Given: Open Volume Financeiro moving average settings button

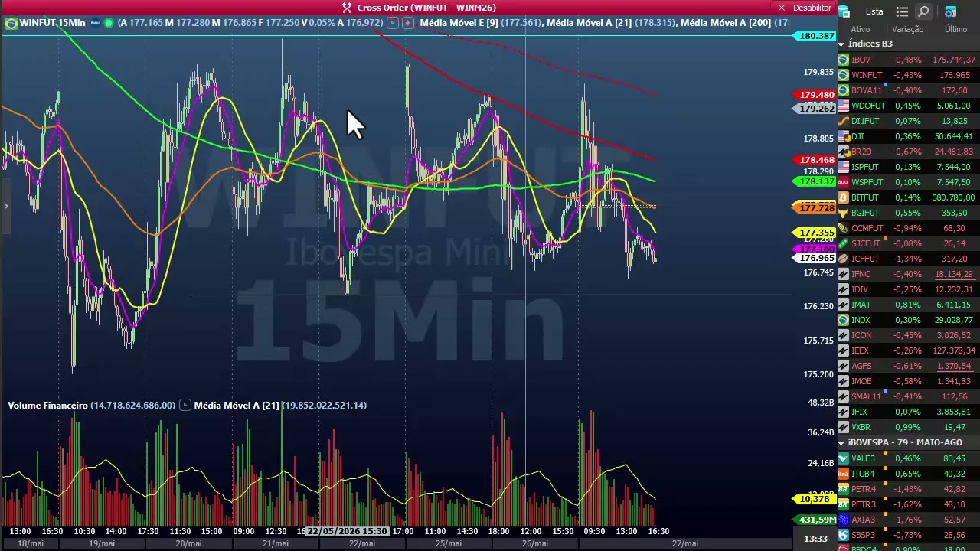Looking at the screenshot, I should pyautogui.click(x=185, y=405).
